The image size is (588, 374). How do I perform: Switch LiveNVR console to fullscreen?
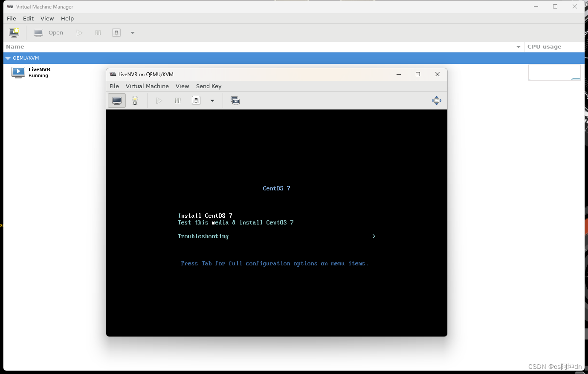coord(437,101)
